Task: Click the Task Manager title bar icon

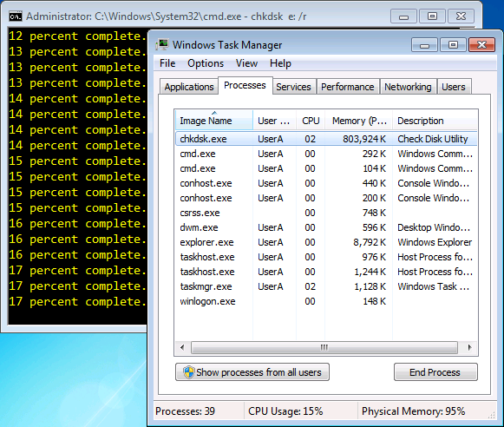Action: (x=162, y=44)
